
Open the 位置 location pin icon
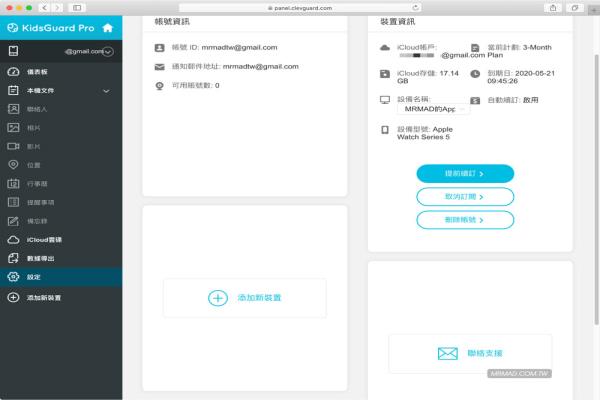tap(13, 165)
